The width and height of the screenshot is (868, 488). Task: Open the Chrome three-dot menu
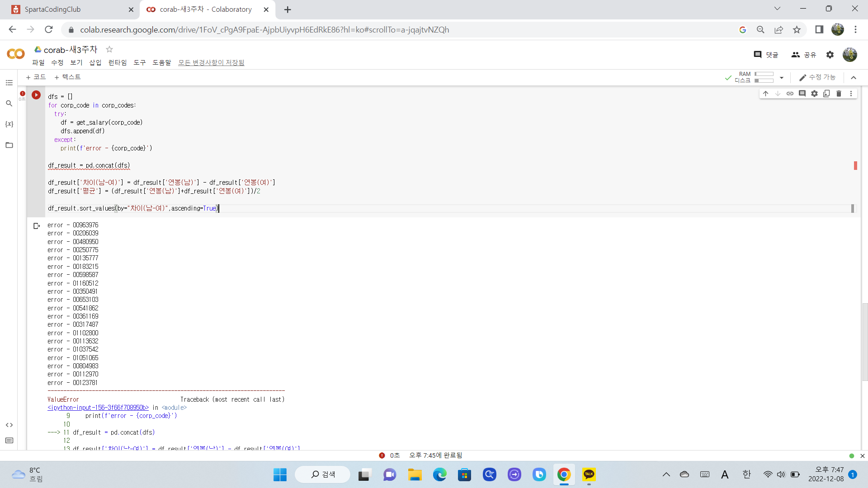click(x=855, y=29)
